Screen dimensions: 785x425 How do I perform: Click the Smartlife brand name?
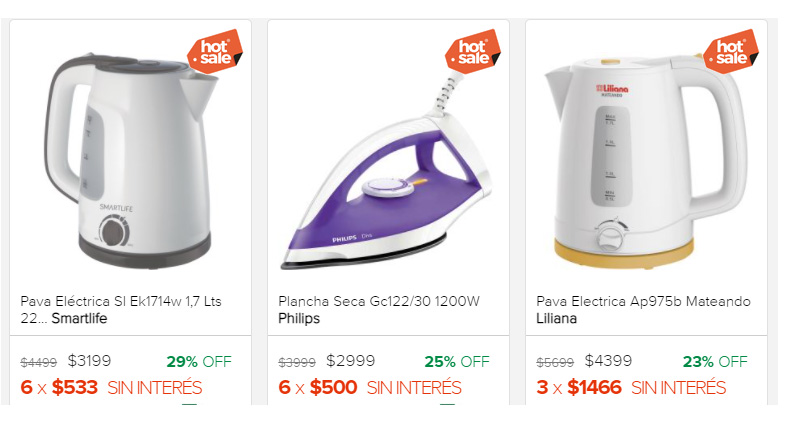pyautogui.click(x=79, y=319)
